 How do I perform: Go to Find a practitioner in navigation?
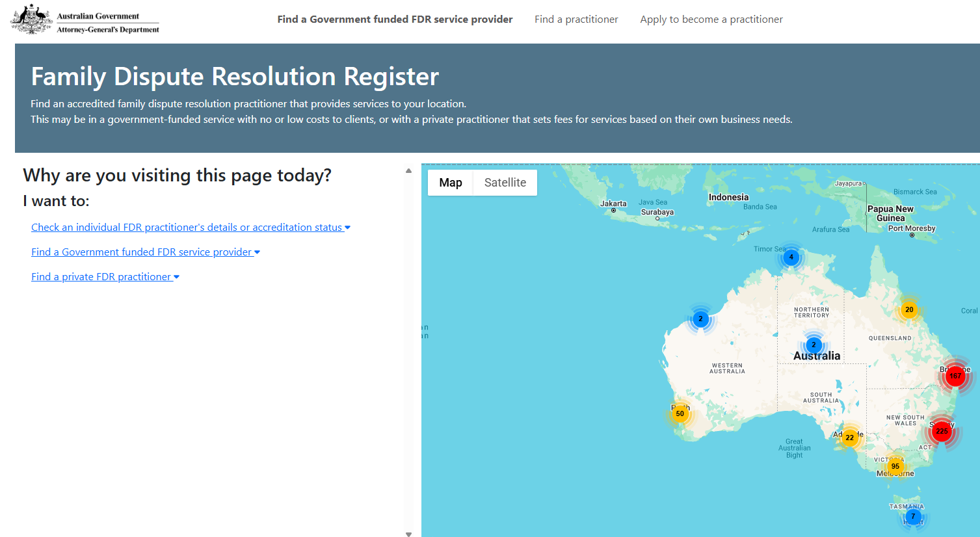point(576,20)
